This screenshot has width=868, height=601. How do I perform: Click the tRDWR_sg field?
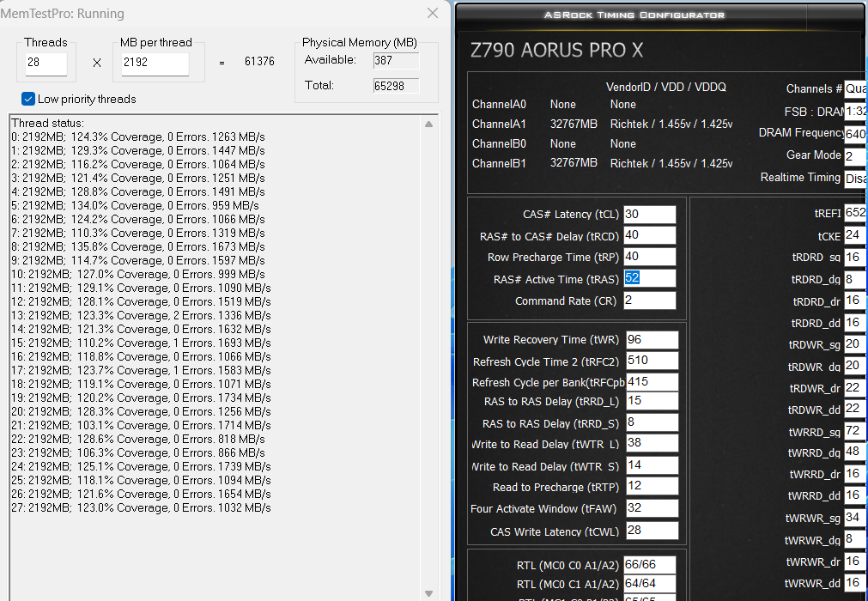click(x=856, y=344)
